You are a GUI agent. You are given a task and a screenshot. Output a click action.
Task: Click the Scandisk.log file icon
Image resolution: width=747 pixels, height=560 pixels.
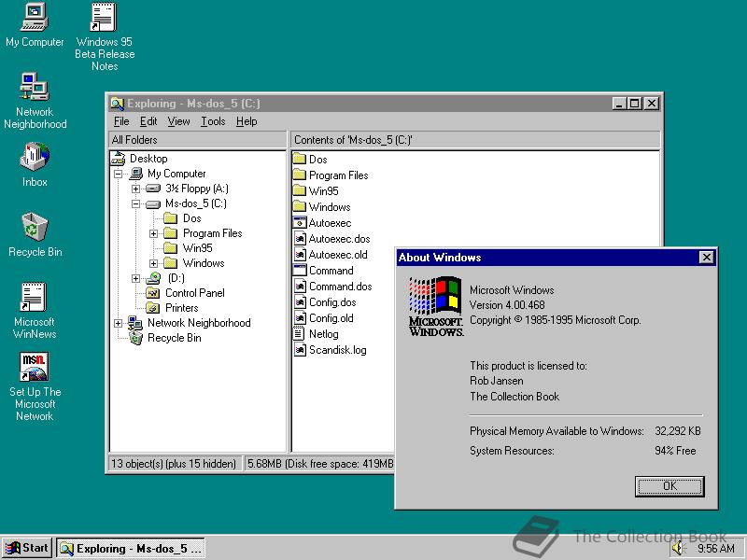[x=299, y=349]
